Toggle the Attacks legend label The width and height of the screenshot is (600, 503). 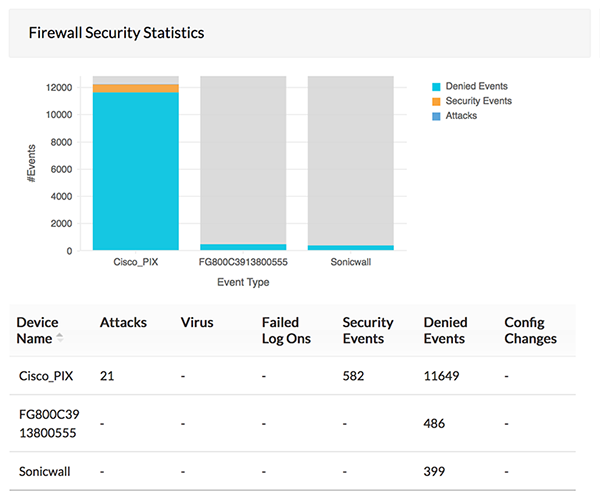462,115
